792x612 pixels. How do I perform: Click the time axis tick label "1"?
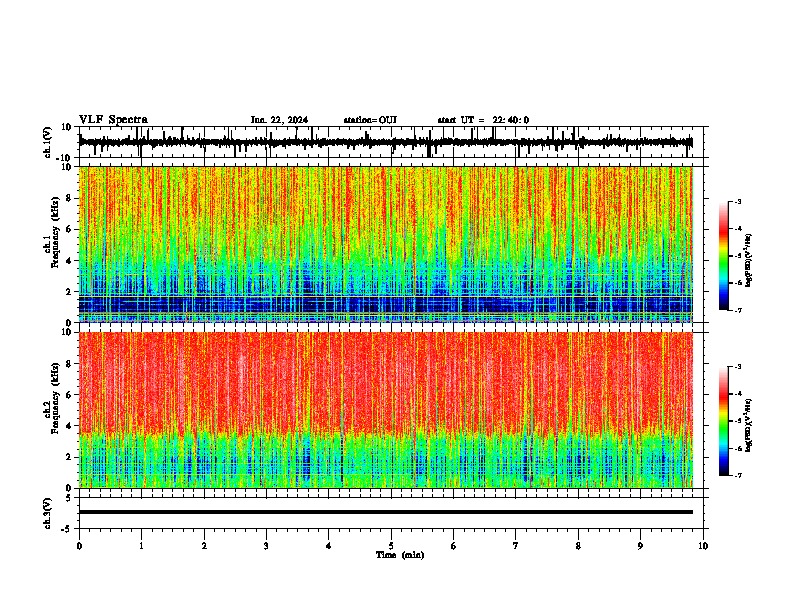(141, 546)
